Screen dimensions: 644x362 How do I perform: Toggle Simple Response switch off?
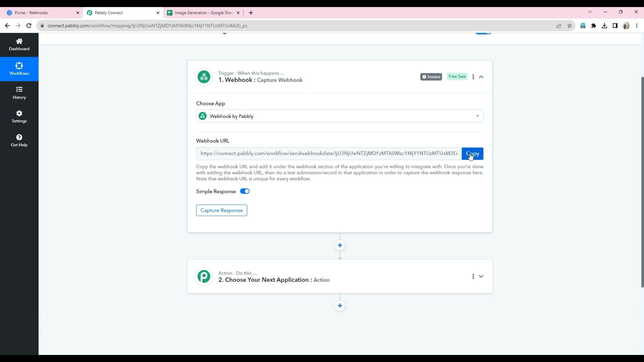[245, 191]
